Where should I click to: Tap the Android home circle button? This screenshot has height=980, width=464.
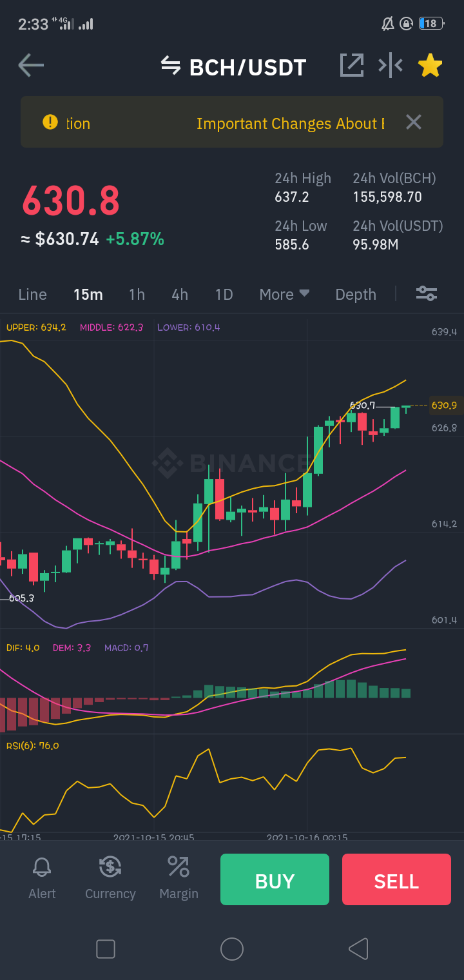tap(232, 949)
